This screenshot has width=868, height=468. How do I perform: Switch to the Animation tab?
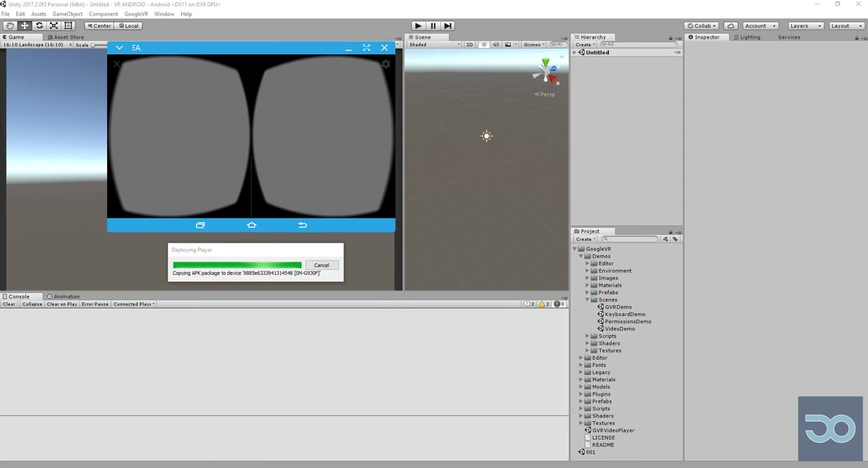point(63,296)
